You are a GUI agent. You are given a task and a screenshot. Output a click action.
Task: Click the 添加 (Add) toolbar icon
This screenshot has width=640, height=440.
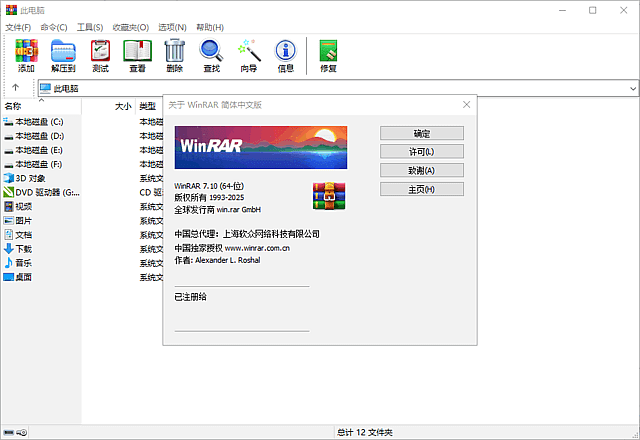(x=26, y=54)
